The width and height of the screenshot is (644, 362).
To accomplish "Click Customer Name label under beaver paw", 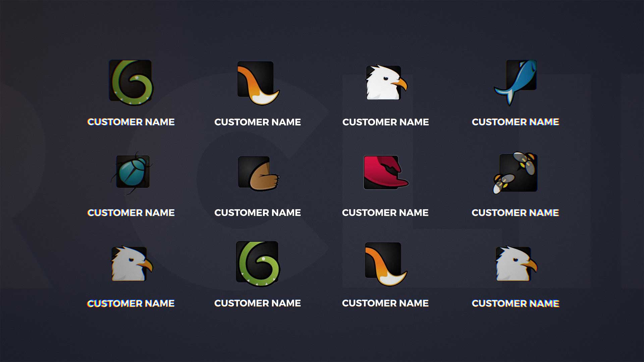I will pos(258,213).
